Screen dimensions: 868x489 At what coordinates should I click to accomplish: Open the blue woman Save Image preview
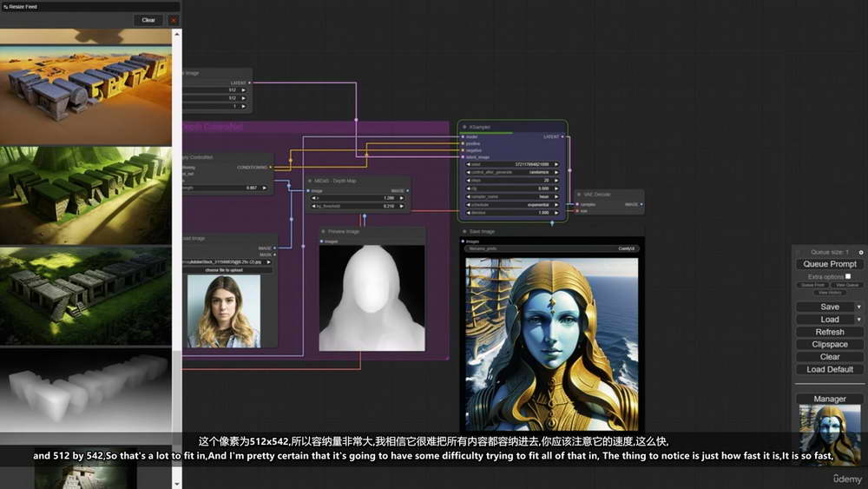551,345
